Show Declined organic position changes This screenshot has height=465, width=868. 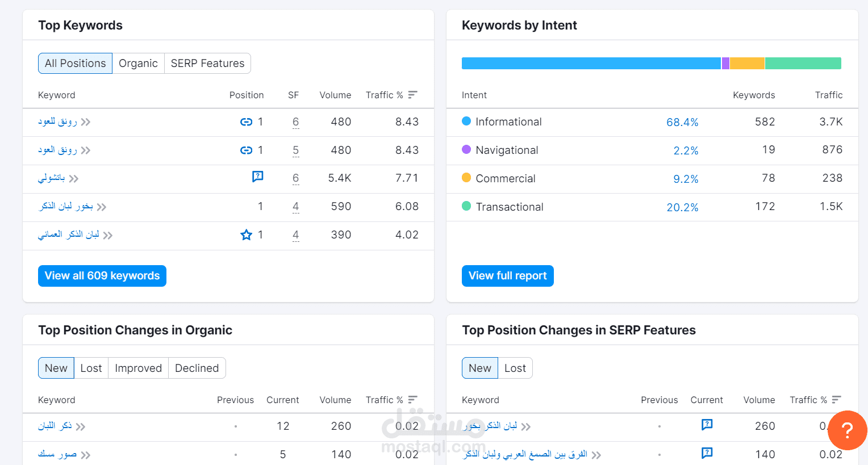tap(197, 368)
